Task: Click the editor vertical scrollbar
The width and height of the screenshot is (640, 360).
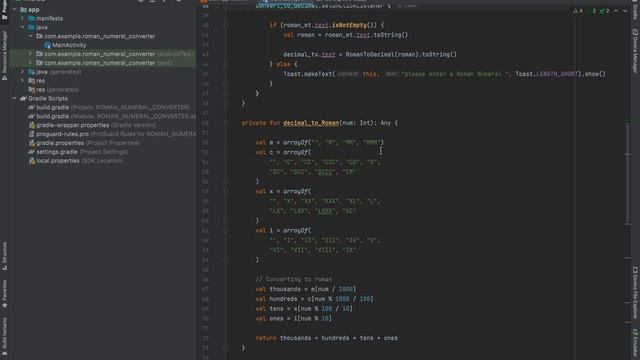Action: point(628,173)
